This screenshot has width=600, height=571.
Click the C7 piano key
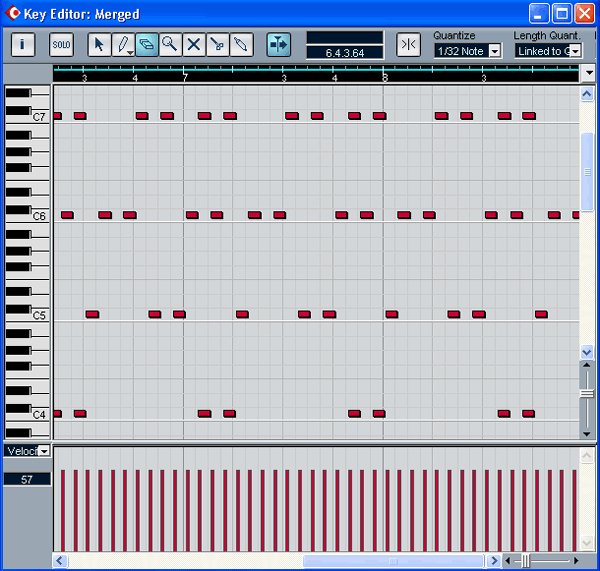(x=40, y=117)
